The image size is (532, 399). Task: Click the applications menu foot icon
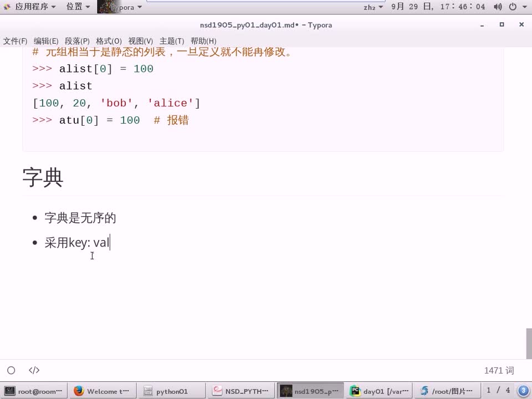(7, 7)
